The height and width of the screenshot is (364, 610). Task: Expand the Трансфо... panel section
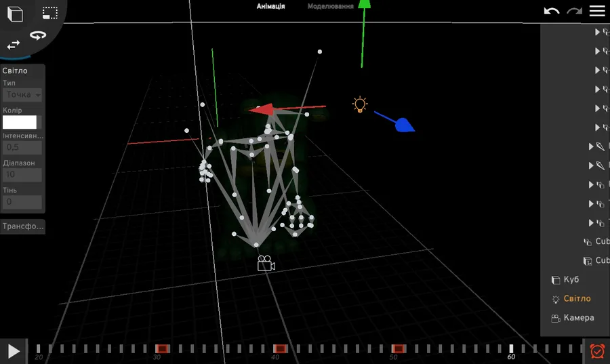click(23, 226)
